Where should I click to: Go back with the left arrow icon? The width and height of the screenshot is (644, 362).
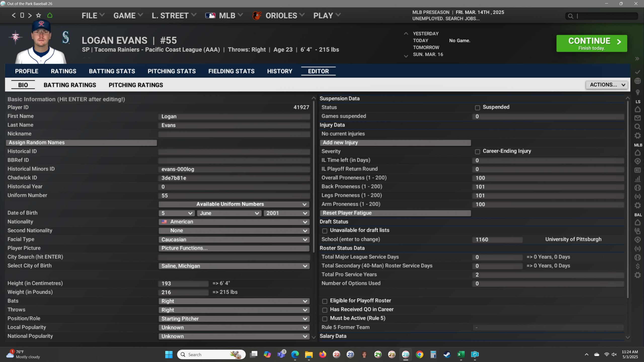[x=14, y=15]
